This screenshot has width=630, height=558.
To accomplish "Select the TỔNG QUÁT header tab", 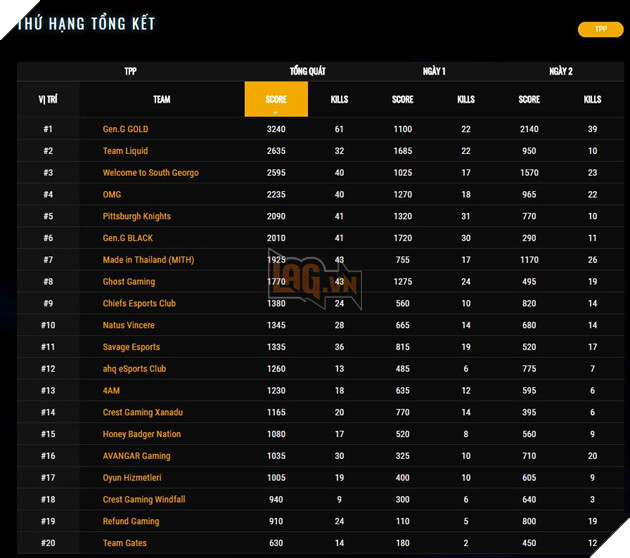I will (307, 72).
